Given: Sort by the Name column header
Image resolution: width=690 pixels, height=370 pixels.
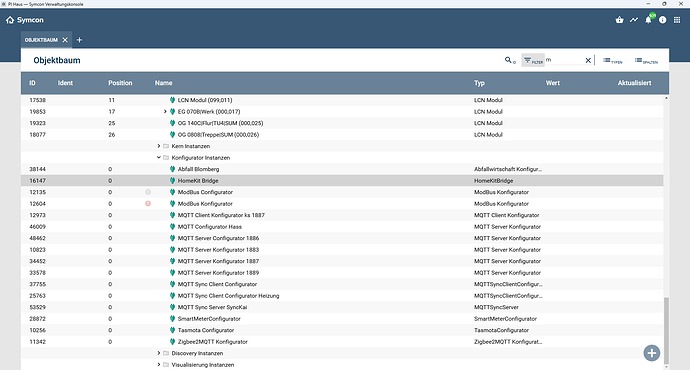Looking at the screenshot, I should pyautogui.click(x=163, y=83).
